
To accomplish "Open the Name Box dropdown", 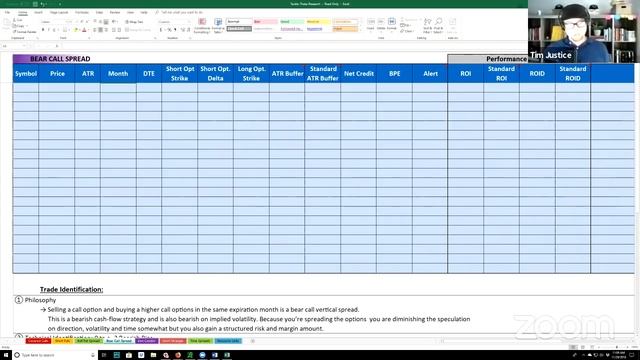I will point(24,46).
